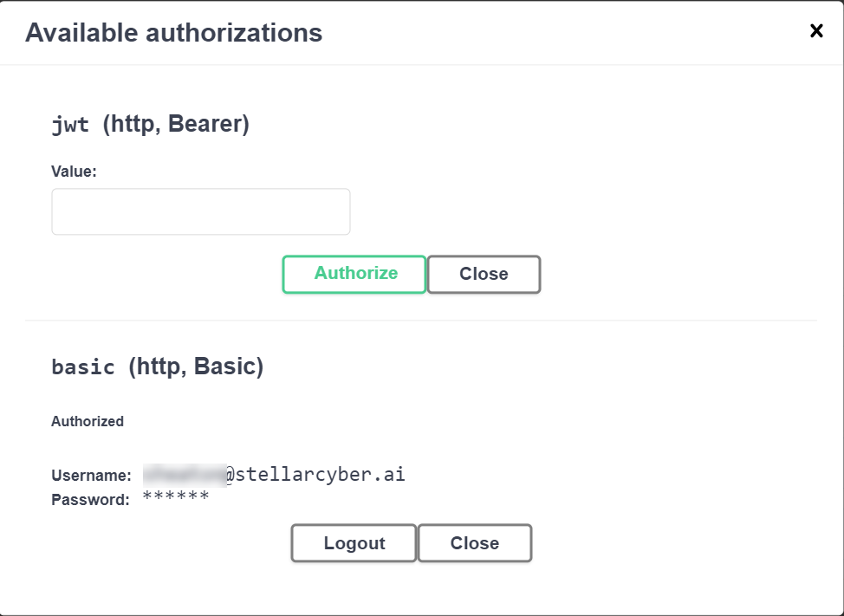Click the "Value:" field label
The image size is (844, 616).
tap(74, 172)
